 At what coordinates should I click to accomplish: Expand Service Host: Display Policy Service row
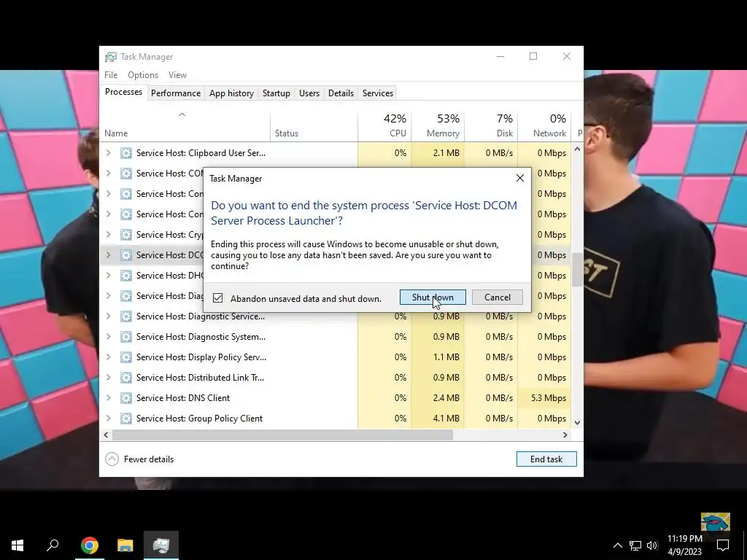pyautogui.click(x=108, y=357)
